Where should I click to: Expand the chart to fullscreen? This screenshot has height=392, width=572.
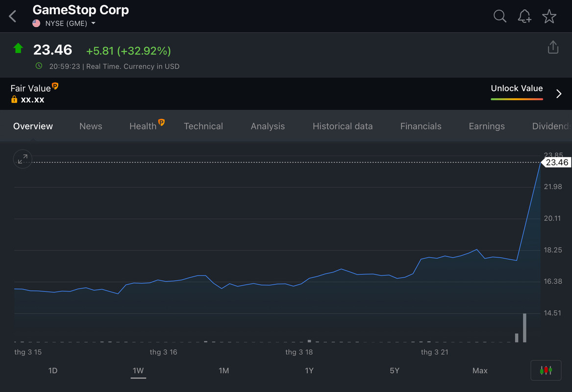(x=23, y=159)
